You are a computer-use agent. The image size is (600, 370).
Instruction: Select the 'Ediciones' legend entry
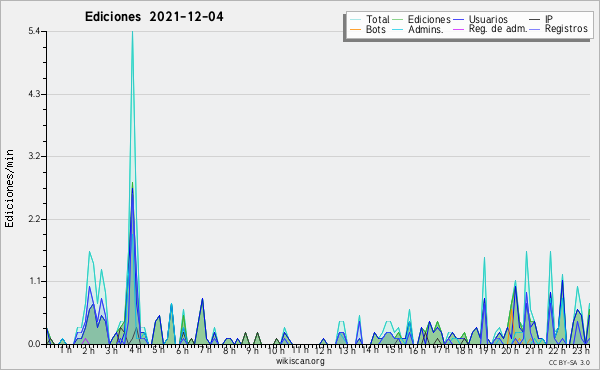[x=422, y=19]
